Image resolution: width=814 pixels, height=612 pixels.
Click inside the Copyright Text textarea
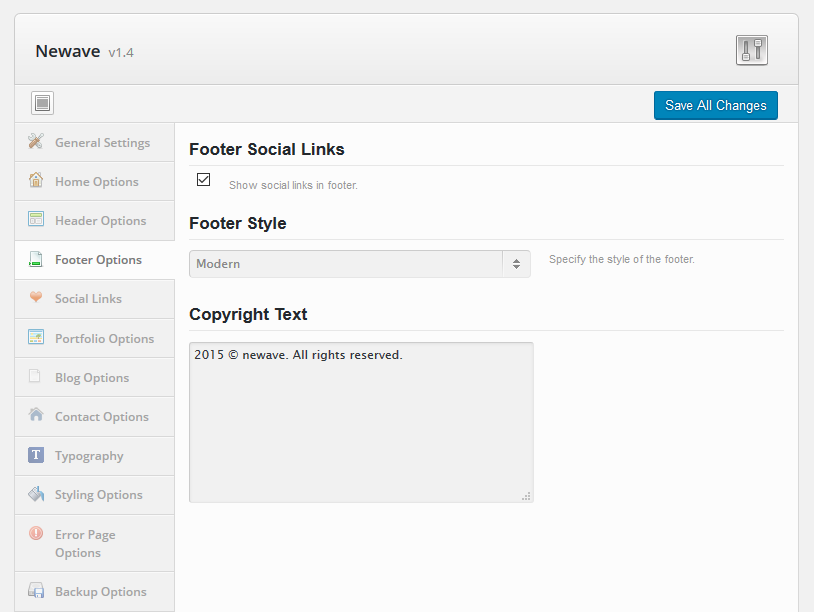tap(361, 422)
